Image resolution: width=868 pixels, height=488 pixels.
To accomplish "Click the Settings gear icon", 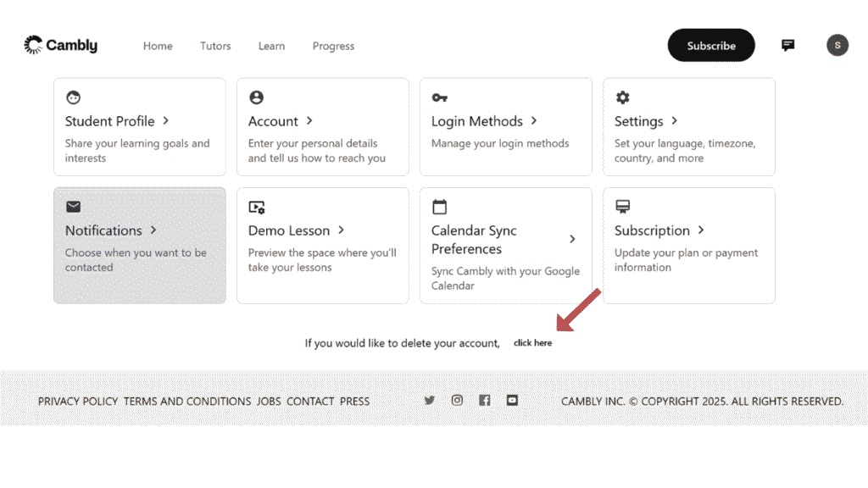I will point(622,97).
